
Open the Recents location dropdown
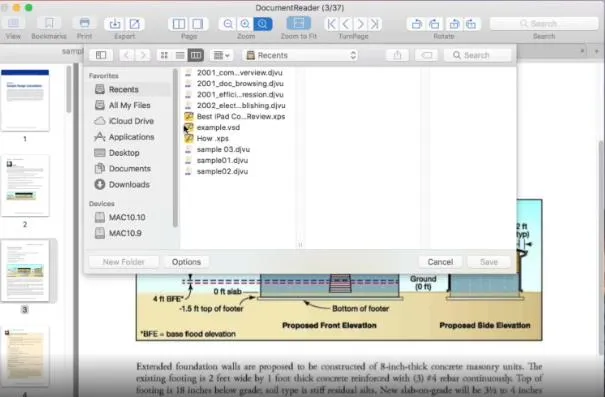[x=301, y=55]
